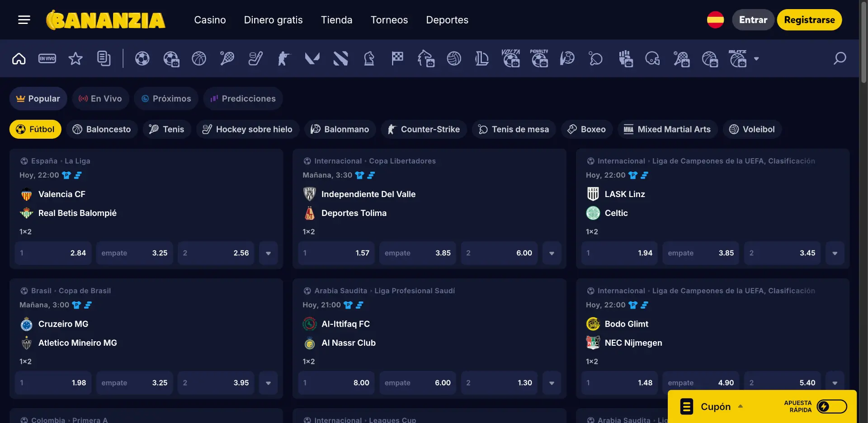This screenshot has width=868, height=423.
Task: Select the Dota 2 icon in sports bar
Action: tap(340, 58)
